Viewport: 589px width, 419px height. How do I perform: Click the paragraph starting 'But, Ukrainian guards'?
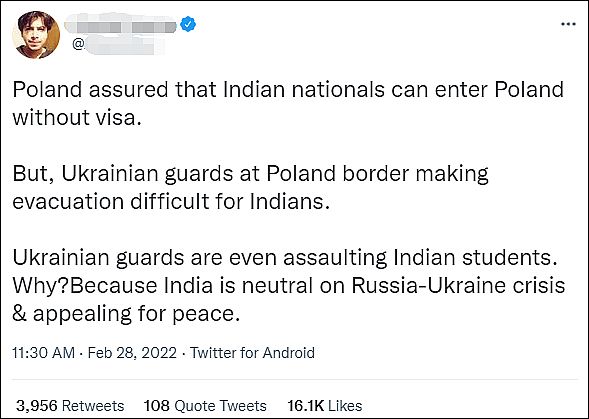(x=250, y=187)
